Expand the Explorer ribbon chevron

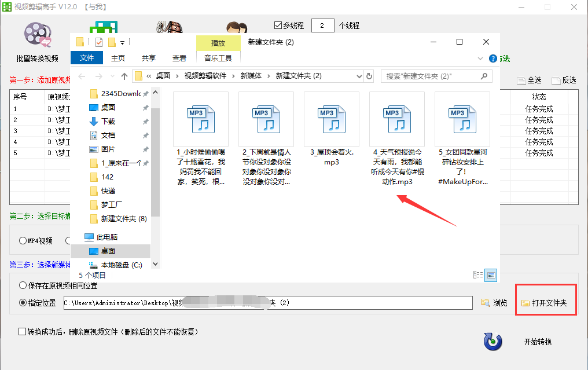point(480,58)
